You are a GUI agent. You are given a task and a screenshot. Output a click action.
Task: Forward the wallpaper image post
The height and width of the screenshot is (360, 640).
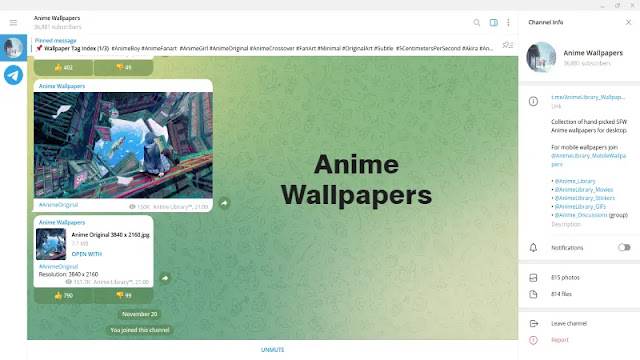[x=224, y=203]
